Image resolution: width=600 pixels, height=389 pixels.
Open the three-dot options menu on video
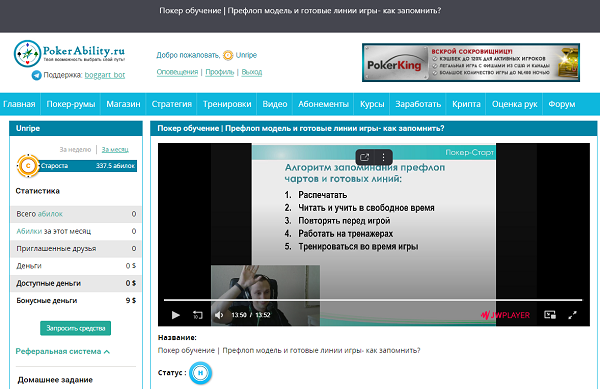point(383,157)
